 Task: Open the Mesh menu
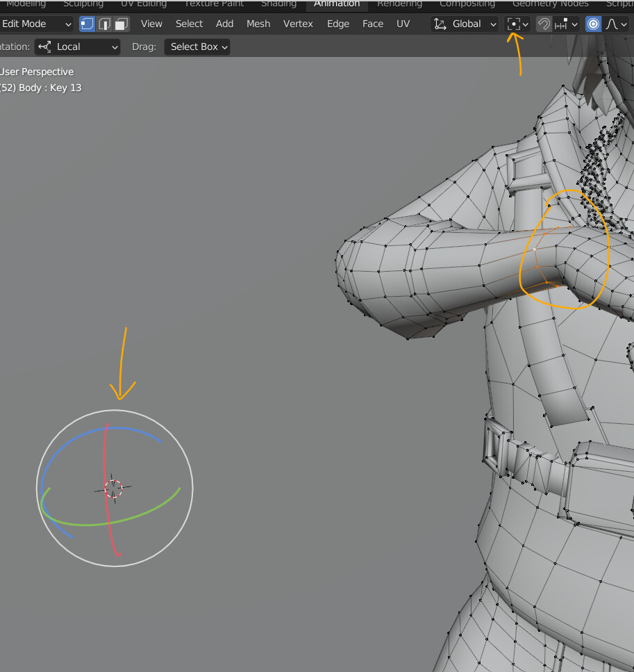pyautogui.click(x=258, y=24)
